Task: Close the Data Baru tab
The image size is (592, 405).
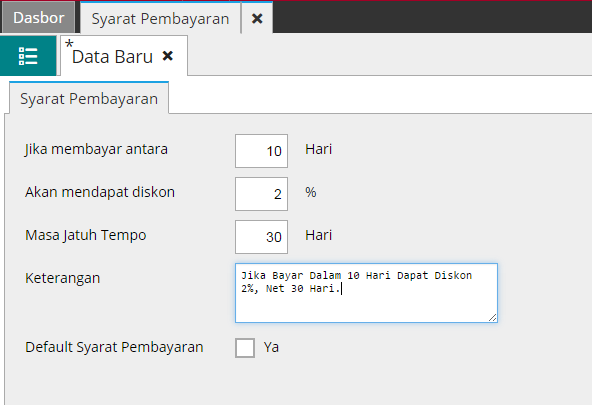Action: [x=168, y=56]
